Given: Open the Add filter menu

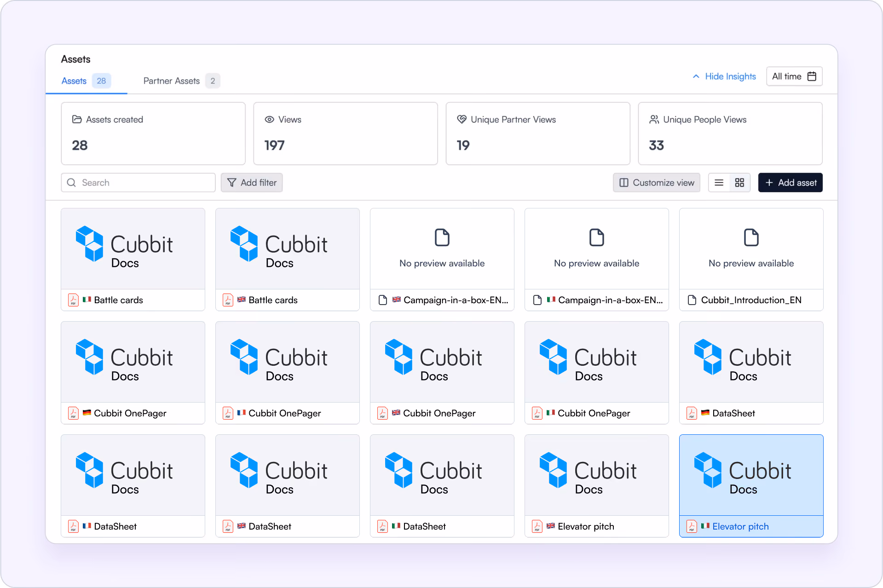Looking at the screenshot, I should (252, 183).
